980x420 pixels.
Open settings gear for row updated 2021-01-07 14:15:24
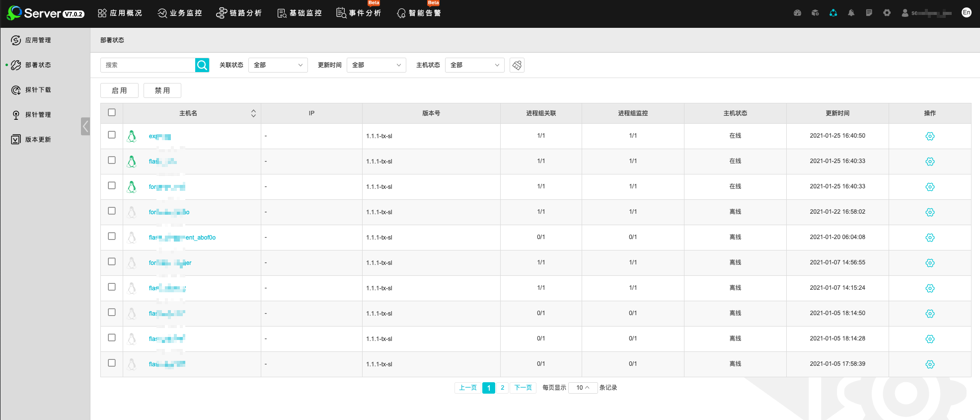tap(930, 288)
